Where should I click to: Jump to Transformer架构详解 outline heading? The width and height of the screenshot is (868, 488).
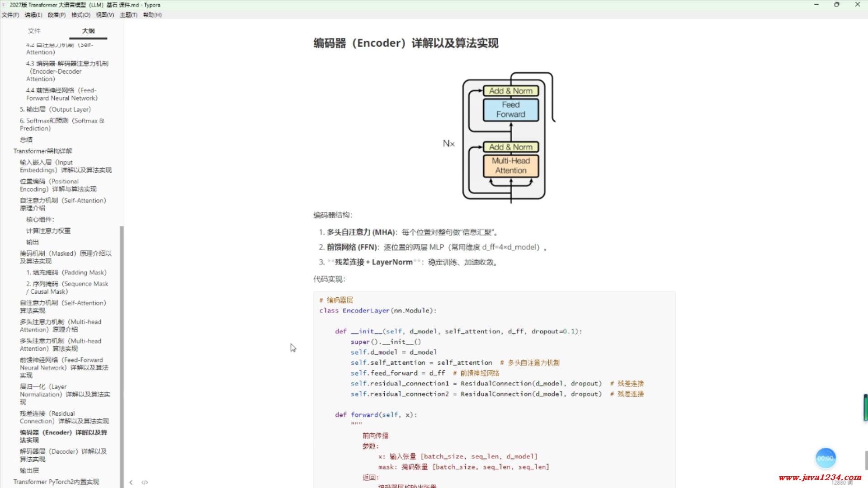[43, 151]
